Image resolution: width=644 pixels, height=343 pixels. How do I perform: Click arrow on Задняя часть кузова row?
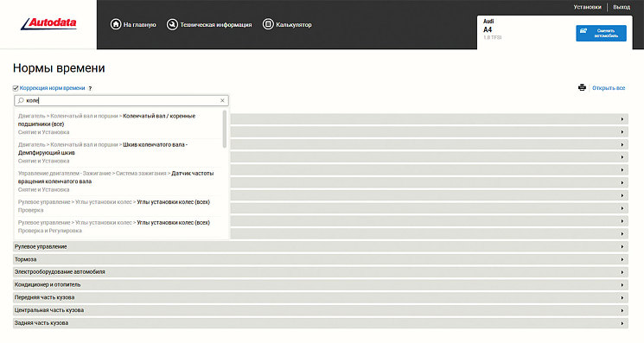click(622, 323)
